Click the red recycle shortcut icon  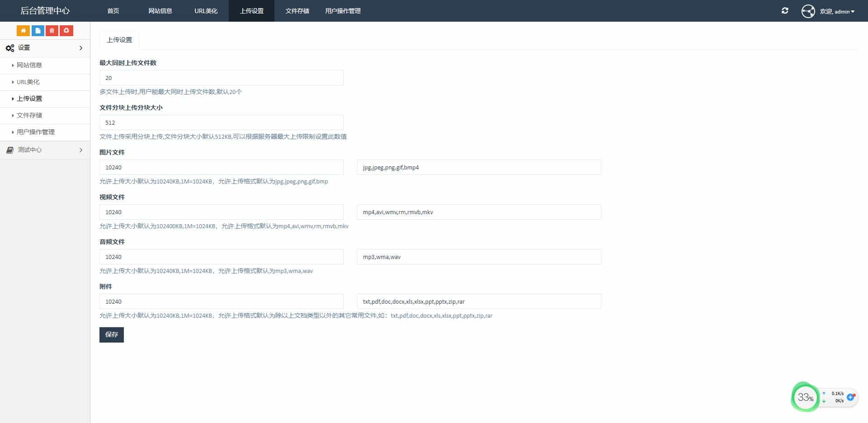(66, 31)
